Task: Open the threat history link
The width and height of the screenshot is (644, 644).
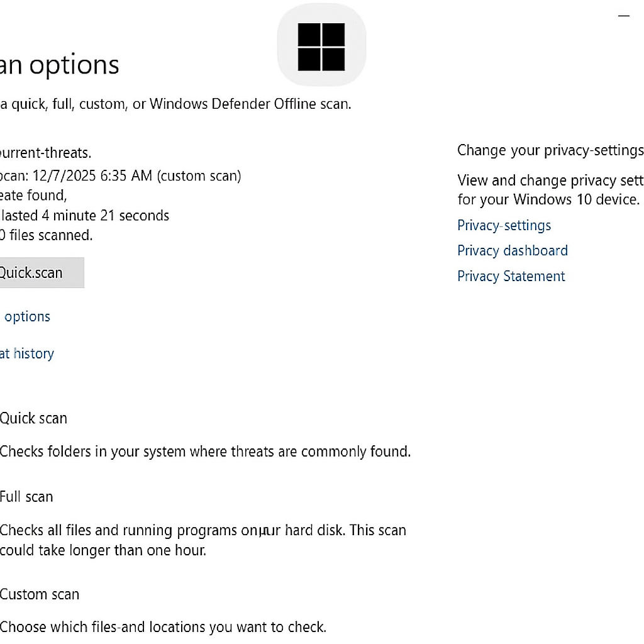Action: coord(27,353)
